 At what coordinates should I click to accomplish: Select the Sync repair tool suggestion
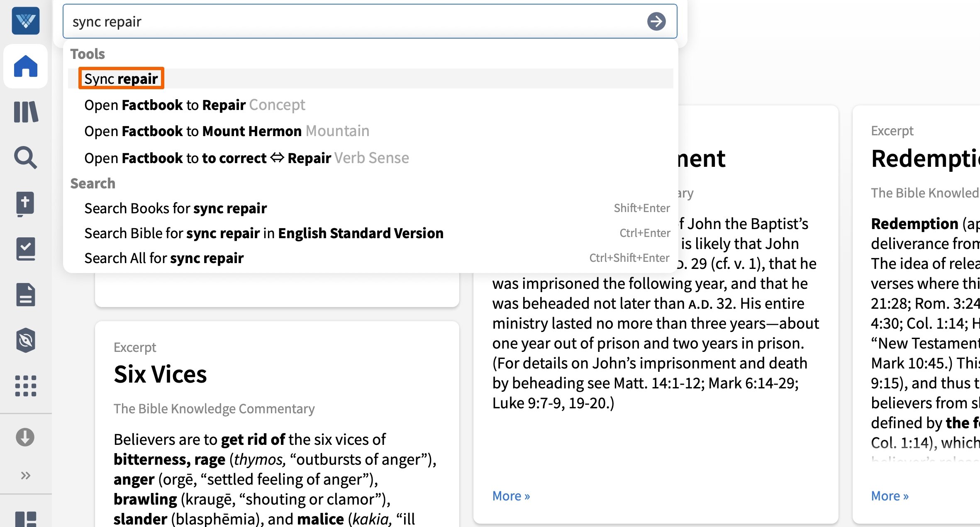point(121,78)
